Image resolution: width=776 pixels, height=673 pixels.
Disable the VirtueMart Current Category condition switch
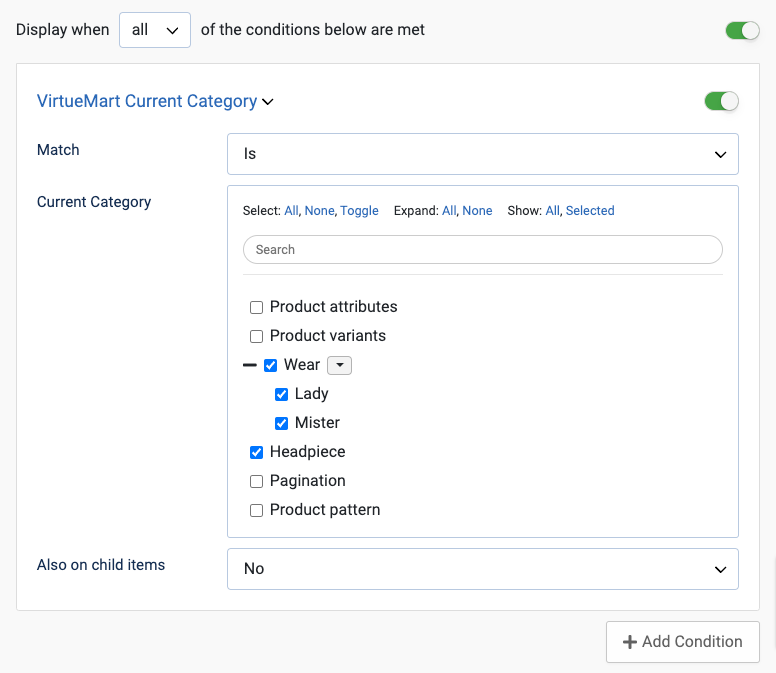click(x=721, y=101)
